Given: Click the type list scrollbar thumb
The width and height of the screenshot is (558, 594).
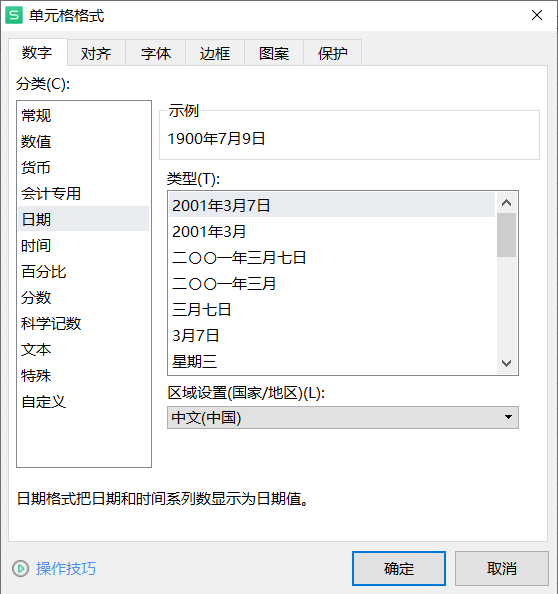Looking at the screenshot, I should 506,235.
